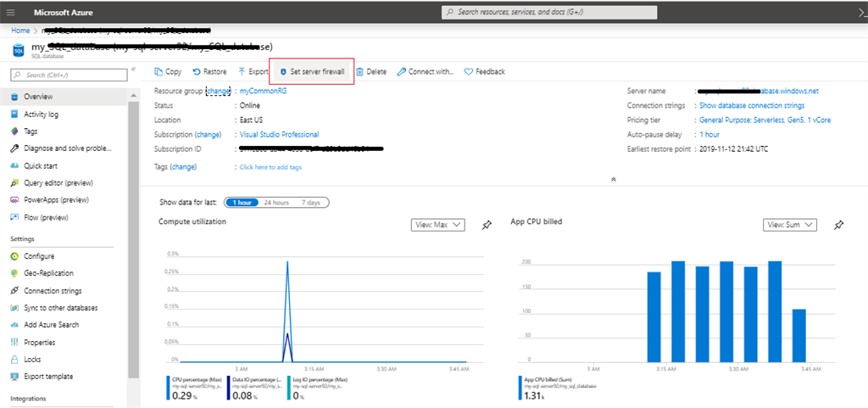Click the PowerApps (preview) icon
Viewport: 868px width, 408px height.
15,200
